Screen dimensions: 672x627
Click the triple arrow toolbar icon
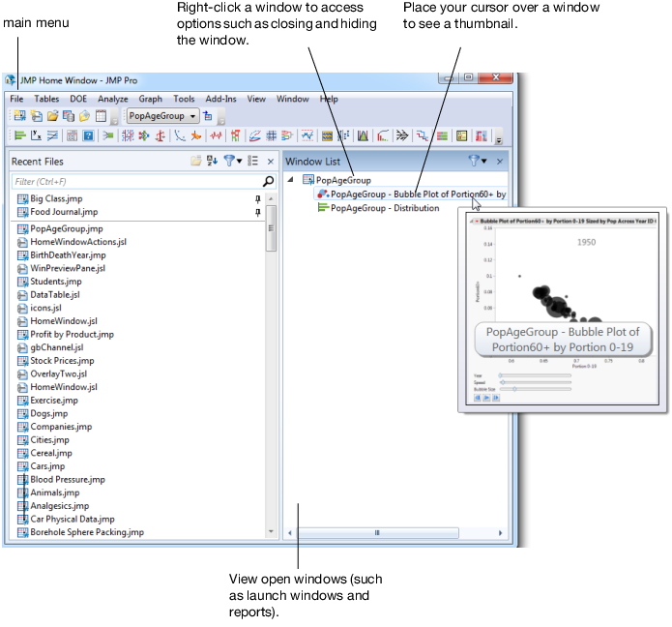click(402, 136)
